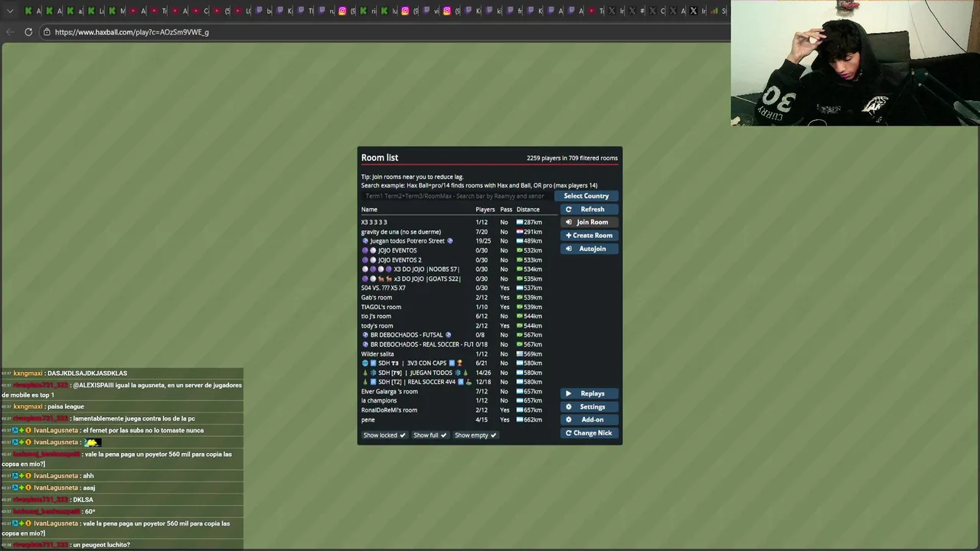The height and width of the screenshot is (551, 980).
Task: Click the 14/26 player count cell
Action: coord(483,373)
